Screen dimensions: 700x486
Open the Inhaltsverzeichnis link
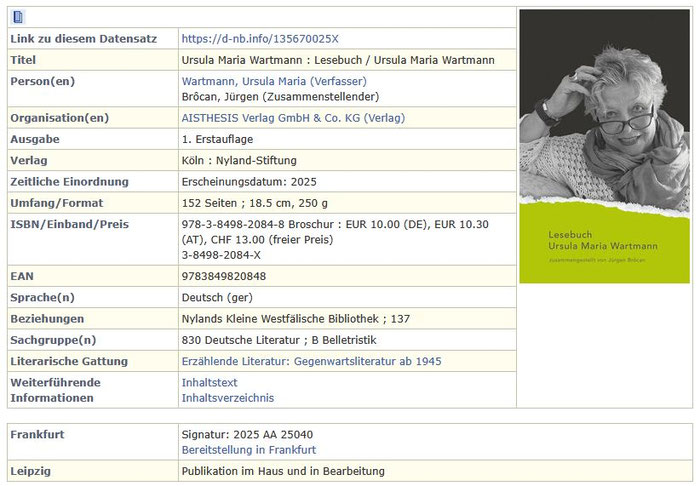pyautogui.click(x=228, y=398)
